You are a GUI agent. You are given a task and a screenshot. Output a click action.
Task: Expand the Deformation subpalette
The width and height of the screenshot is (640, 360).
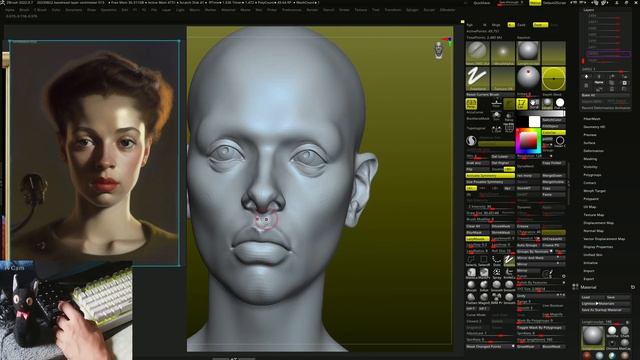click(x=593, y=151)
